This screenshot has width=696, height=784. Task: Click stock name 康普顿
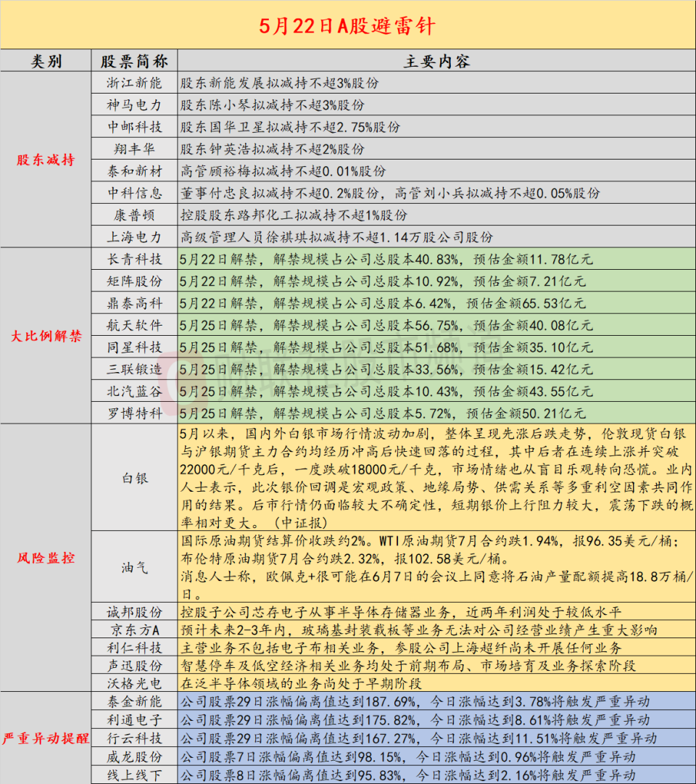tap(134, 215)
